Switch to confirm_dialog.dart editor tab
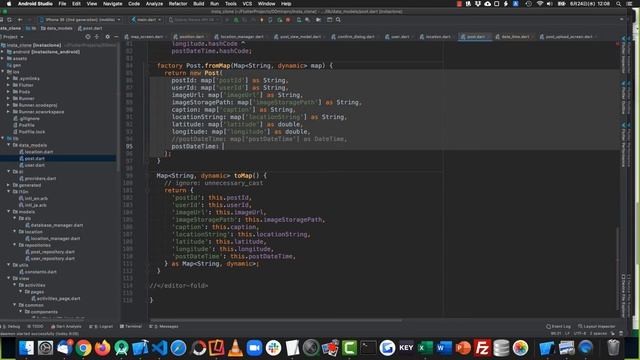 [355, 37]
